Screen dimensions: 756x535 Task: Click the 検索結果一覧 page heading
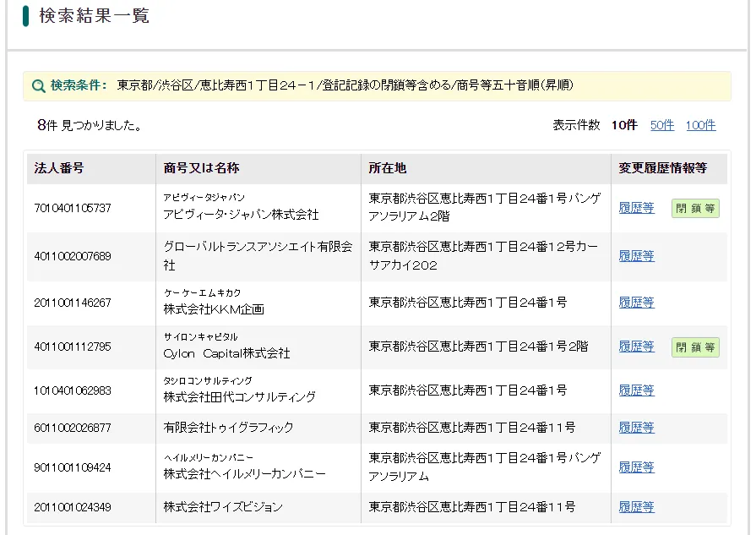point(94,16)
